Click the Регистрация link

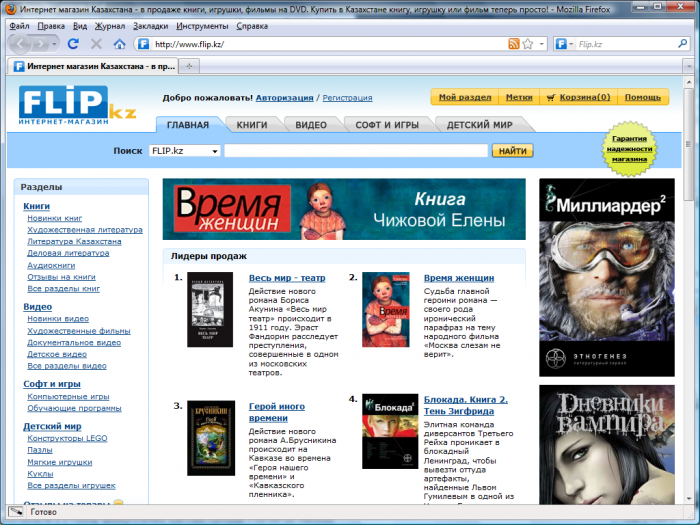[x=347, y=98]
